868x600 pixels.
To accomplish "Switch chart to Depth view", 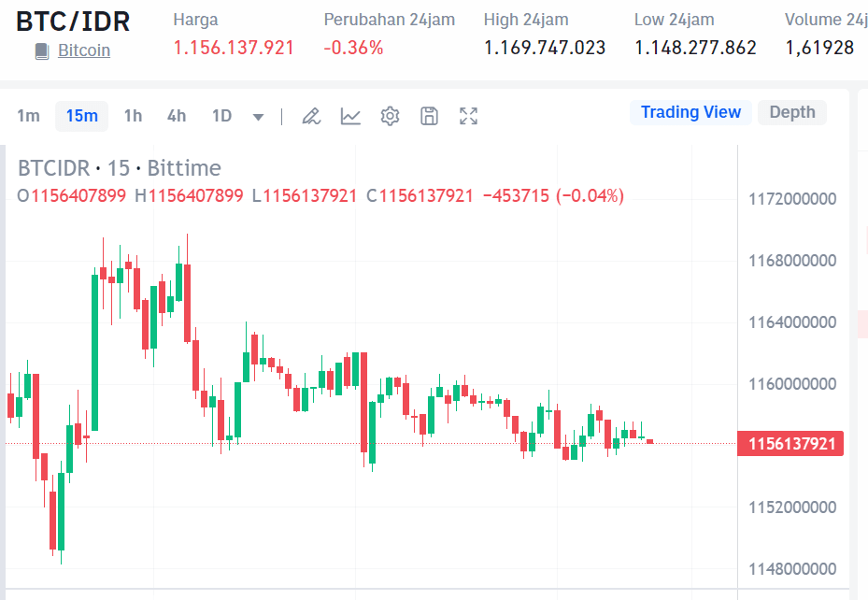I will (791, 112).
